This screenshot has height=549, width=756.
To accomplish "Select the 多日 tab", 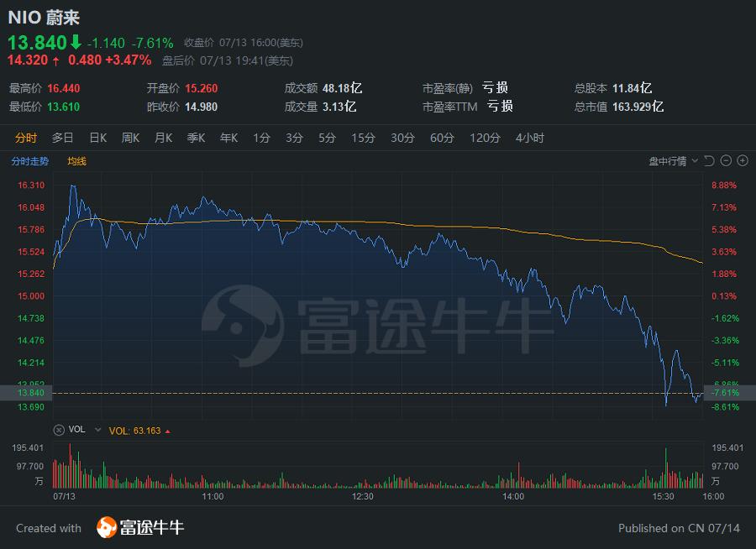I will click(63, 138).
